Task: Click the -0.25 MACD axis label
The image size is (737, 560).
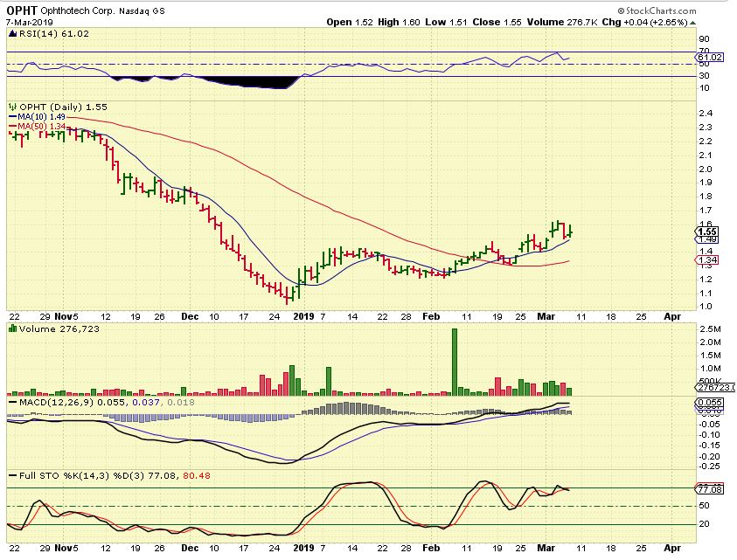Action: 709,466
